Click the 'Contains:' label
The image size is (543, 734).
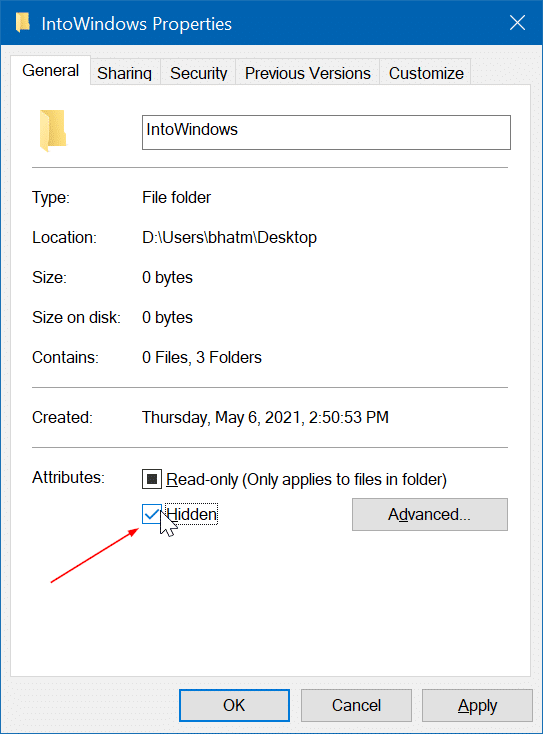(66, 357)
